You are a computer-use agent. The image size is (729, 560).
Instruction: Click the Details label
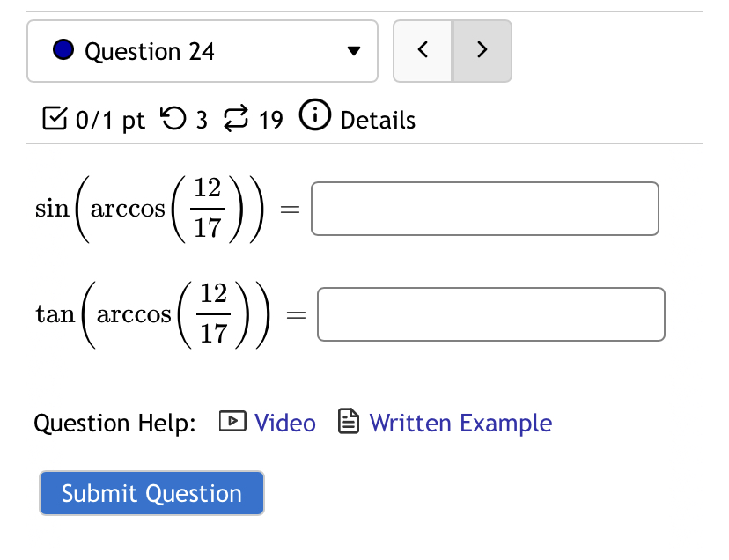point(379,119)
